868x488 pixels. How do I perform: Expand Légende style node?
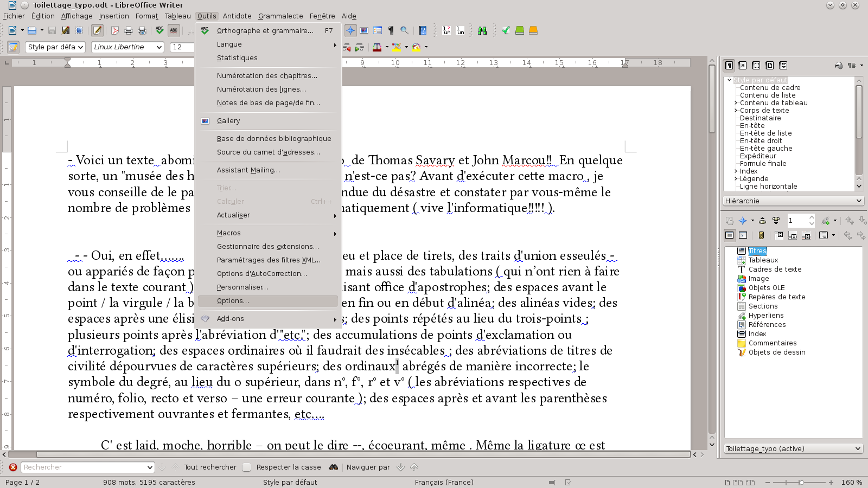point(736,179)
